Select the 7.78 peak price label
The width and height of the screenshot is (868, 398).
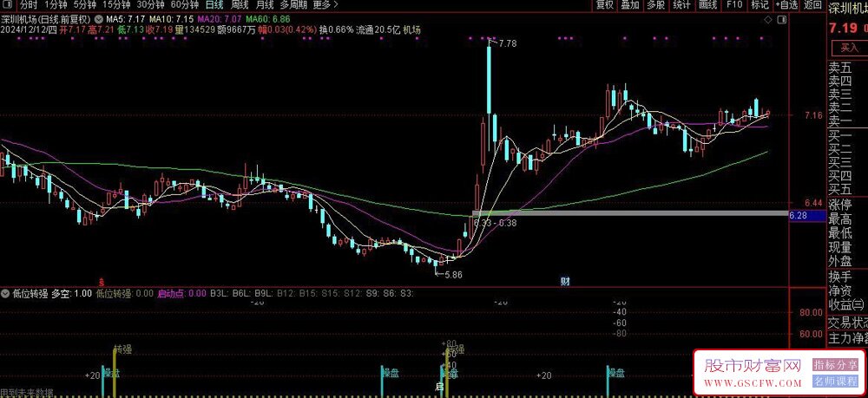[508, 43]
